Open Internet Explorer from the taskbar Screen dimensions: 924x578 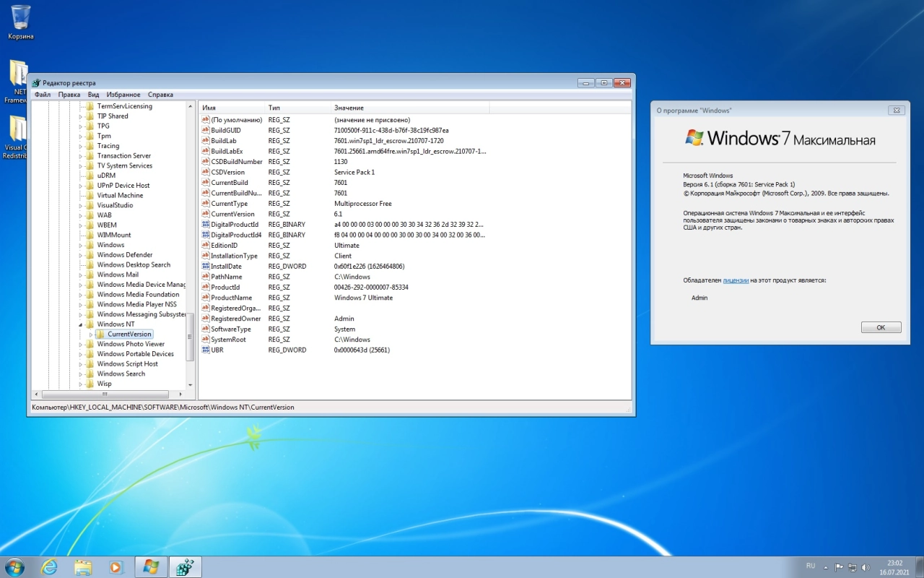pos(49,566)
